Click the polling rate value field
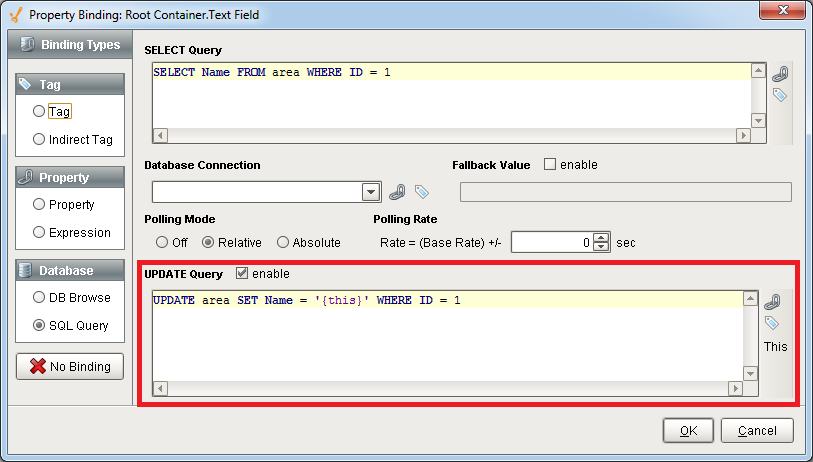 pos(552,242)
